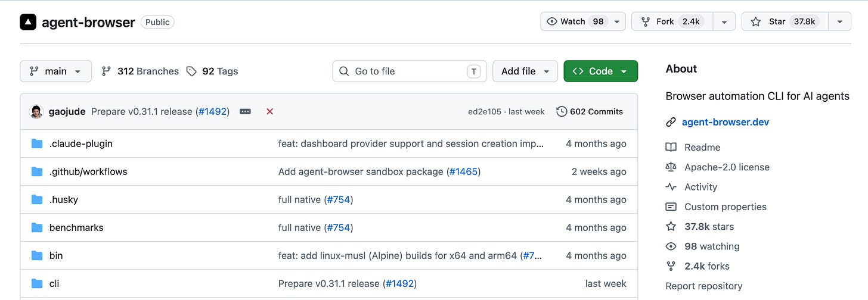Click the repository logo icon beside agent-browser
The height and width of the screenshot is (300, 868).
coord(28,22)
